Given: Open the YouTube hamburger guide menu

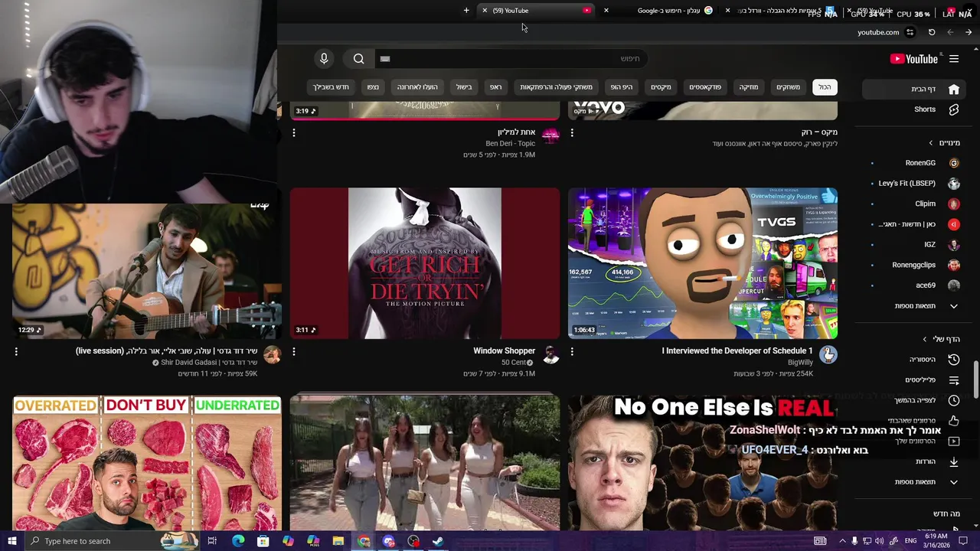Looking at the screenshot, I should (x=954, y=59).
